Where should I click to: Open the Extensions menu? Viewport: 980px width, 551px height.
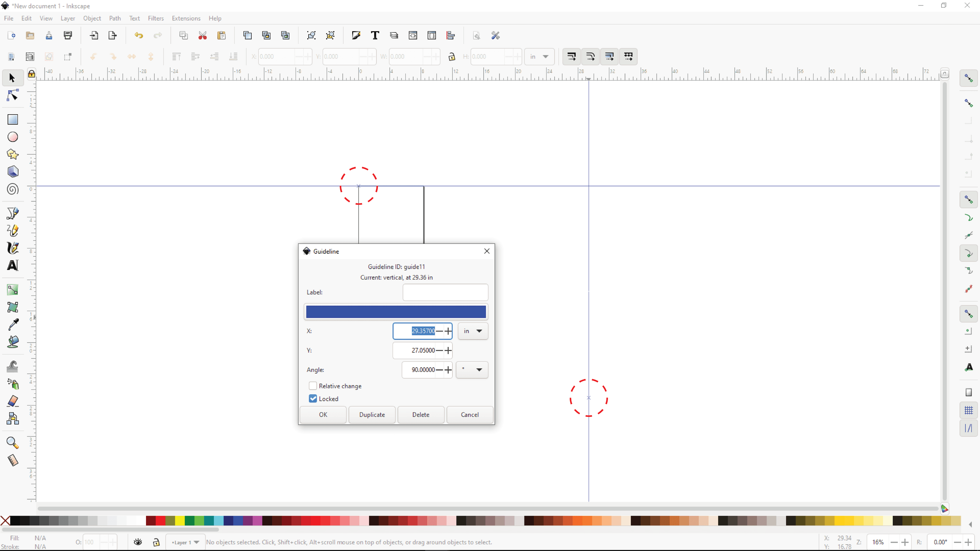click(x=186, y=18)
